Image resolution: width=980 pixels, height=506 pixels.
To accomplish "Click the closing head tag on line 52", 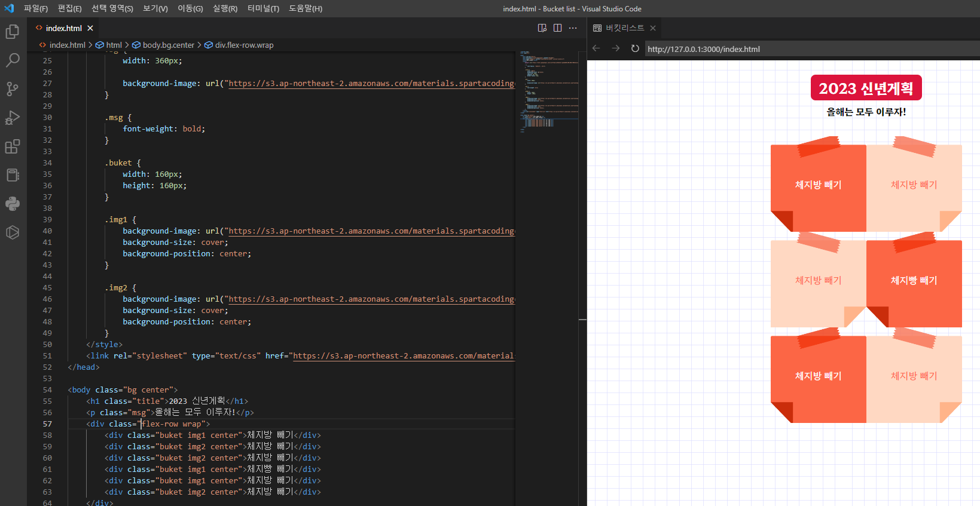I will (84, 367).
